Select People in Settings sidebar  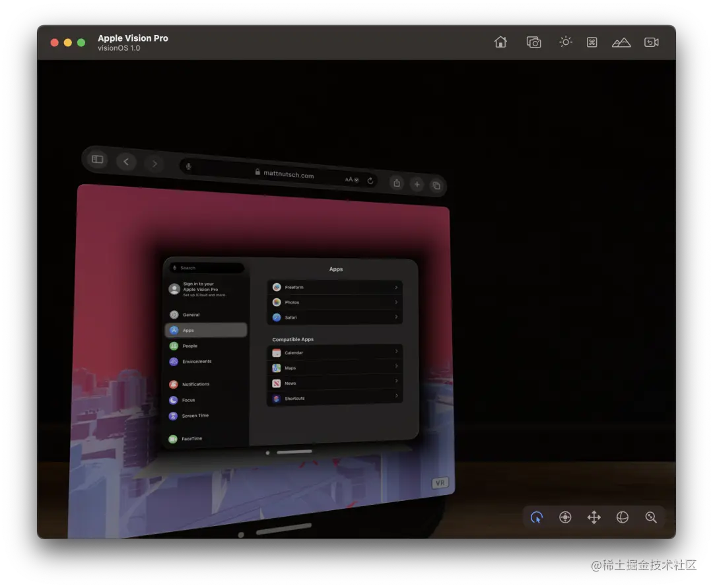point(207,346)
